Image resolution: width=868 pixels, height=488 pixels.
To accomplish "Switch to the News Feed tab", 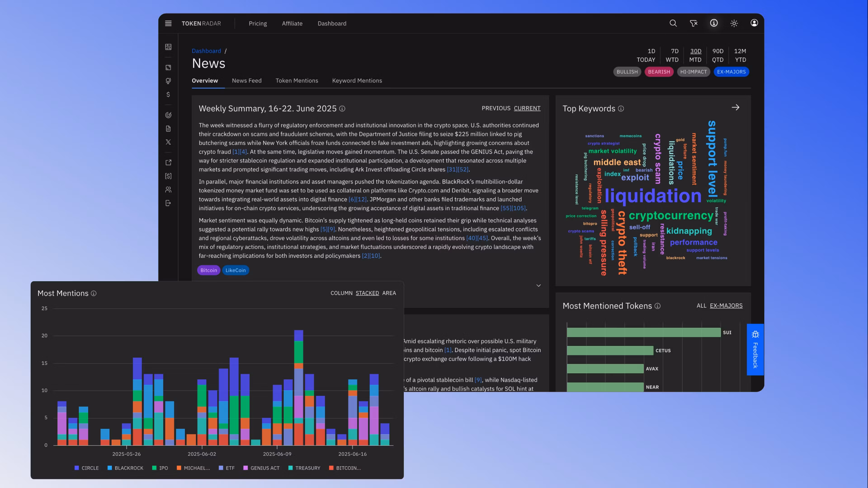I will click(x=246, y=80).
